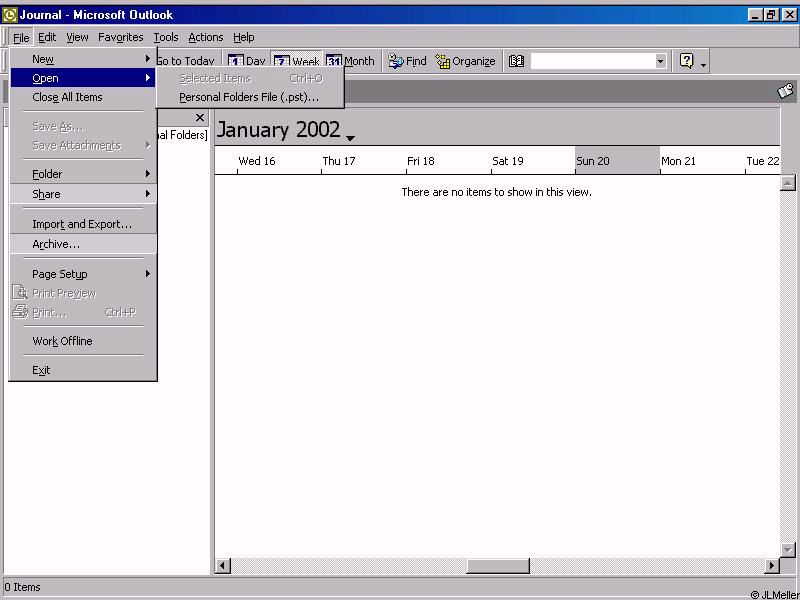The image size is (800, 600).
Task: Select the Wed 16 date header
Action: pos(257,161)
